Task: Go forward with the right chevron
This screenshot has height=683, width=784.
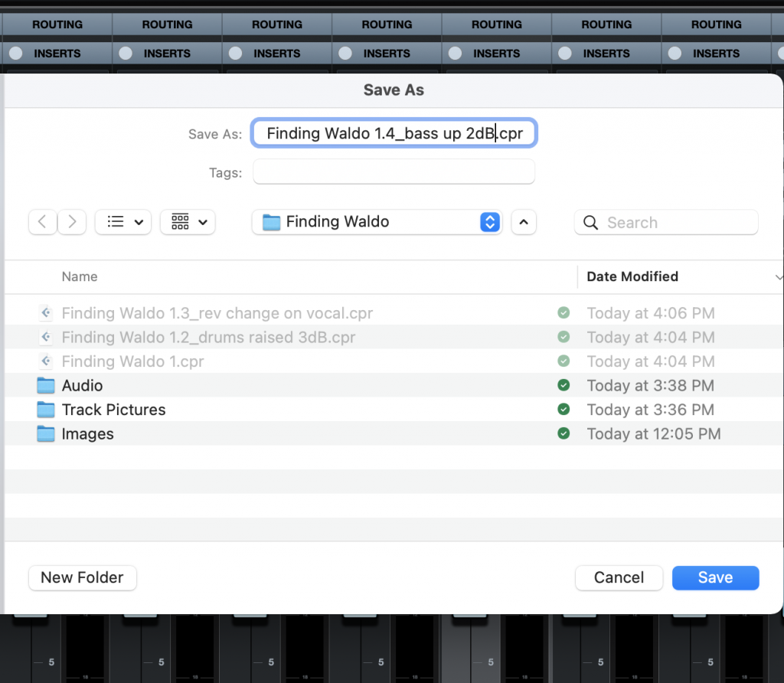Action: point(72,222)
